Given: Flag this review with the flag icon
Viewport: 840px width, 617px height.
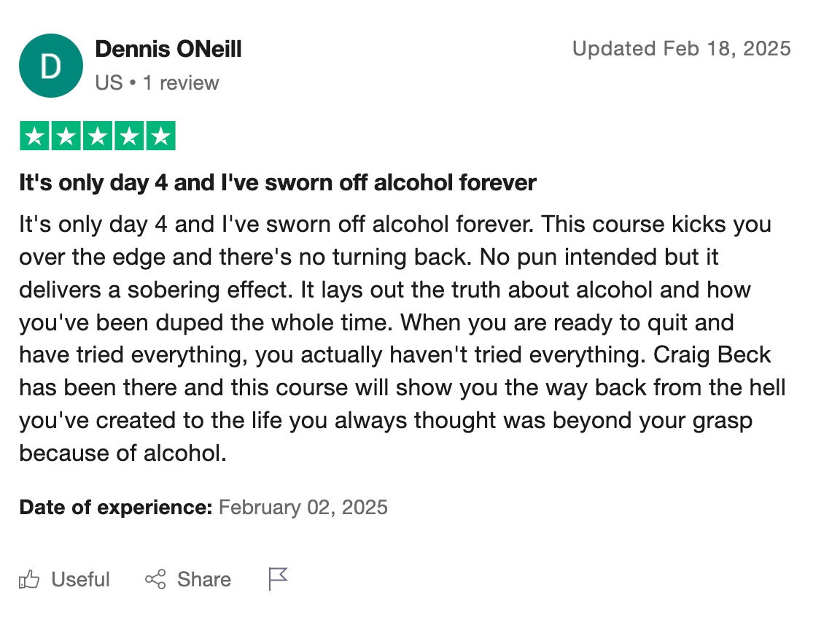Looking at the screenshot, I should [278, 579].
